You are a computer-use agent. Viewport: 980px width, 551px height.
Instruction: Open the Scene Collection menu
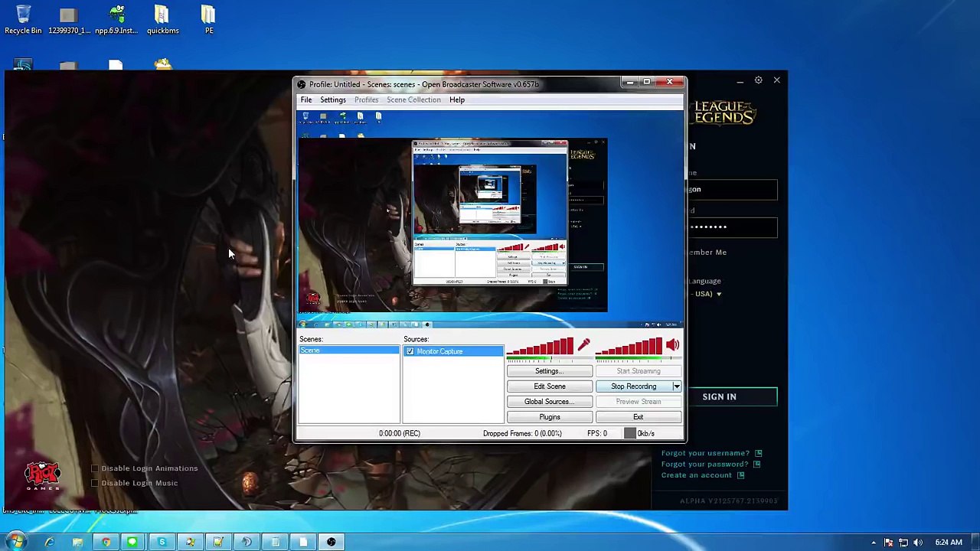pos(413,99)
